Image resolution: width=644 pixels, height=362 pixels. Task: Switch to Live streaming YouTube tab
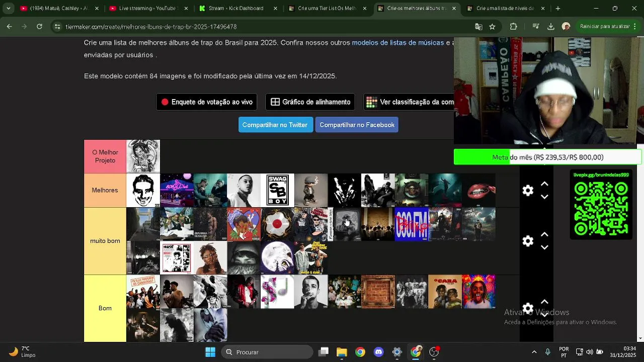coord(148,9)
